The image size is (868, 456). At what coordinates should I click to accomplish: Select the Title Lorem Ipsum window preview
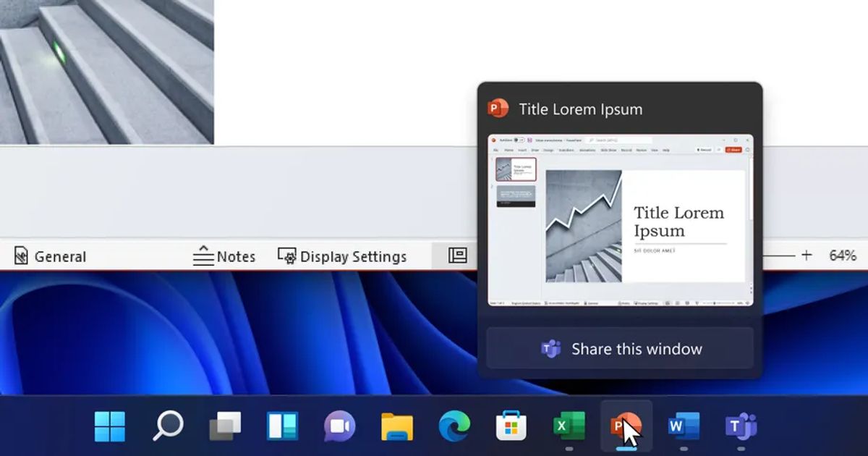point(621,221)
